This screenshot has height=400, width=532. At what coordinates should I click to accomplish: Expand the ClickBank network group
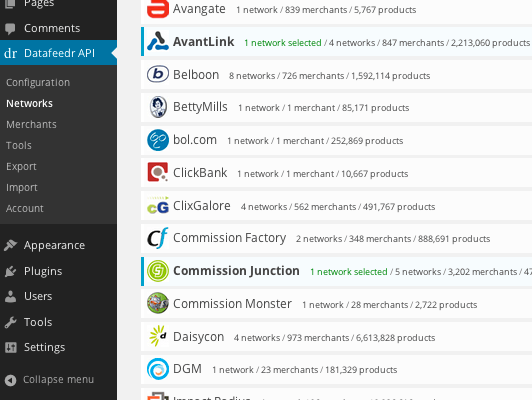click(336, 173)
